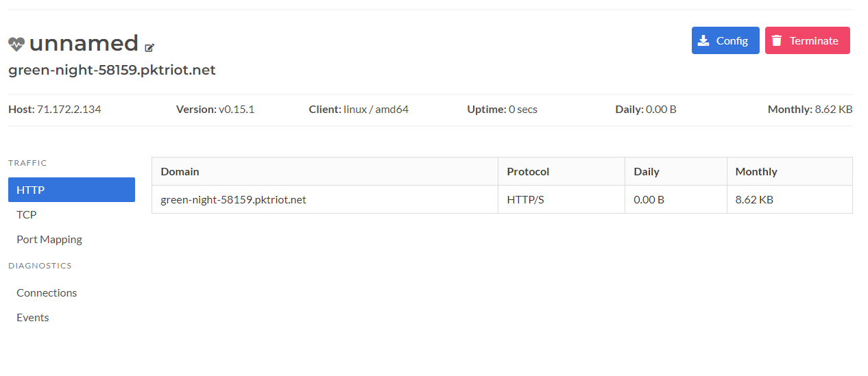
Task: Click the trash icon in Terminate button
Action: (777, 40)
